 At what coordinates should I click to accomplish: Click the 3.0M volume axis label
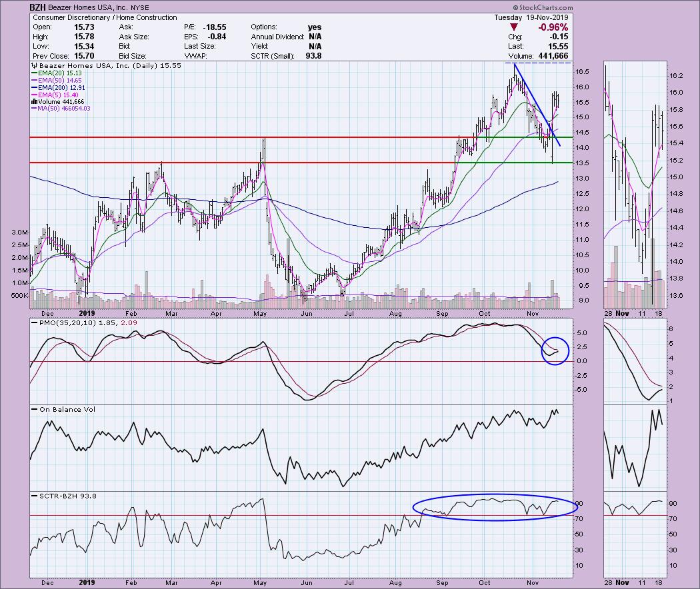coord(20,233)
